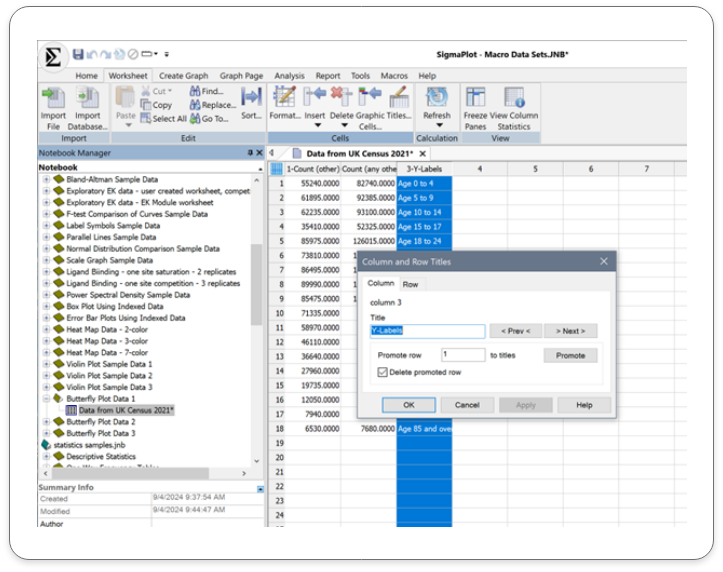The width and height of the screenshot is (723, 572).
Task: Click the Sort icon in Edit group
Action: [x=251, y=98]
